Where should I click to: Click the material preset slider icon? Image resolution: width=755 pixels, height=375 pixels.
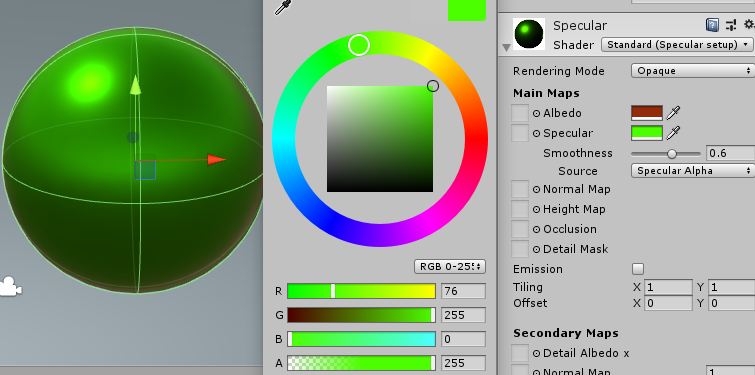[731, 25]
